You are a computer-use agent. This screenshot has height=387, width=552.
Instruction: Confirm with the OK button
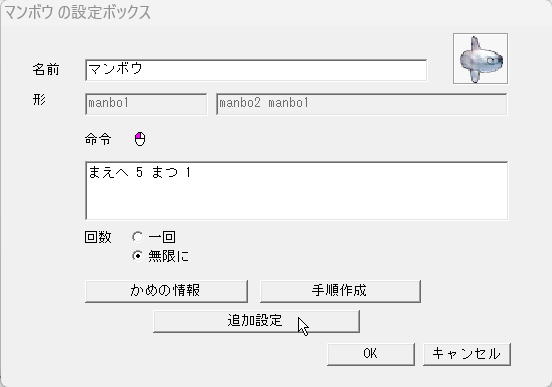pyautogui.click(x=371, y=354)
